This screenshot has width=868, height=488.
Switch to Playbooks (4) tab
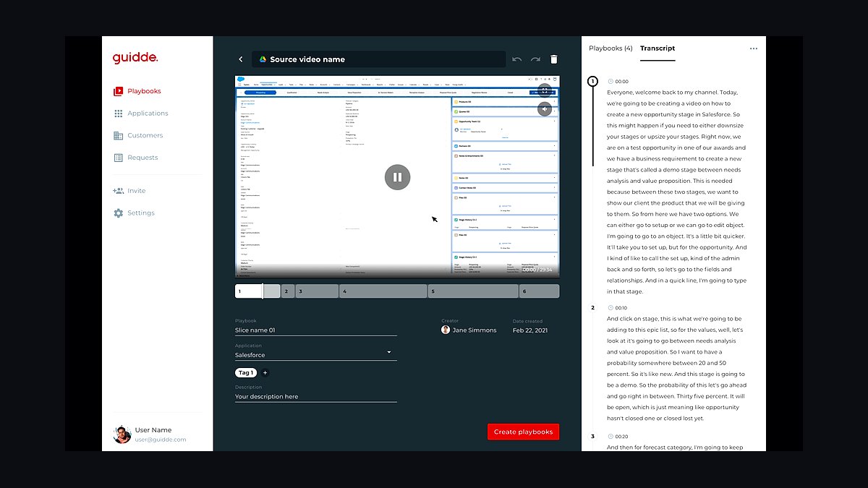click(x=610, y=48)
